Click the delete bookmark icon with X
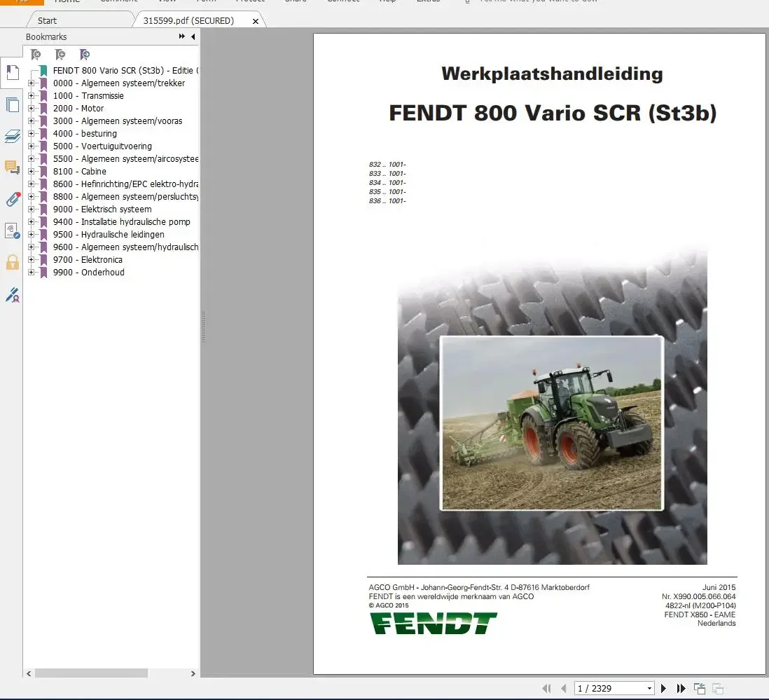Screen dimensions: 769x700 coord(35,55)
